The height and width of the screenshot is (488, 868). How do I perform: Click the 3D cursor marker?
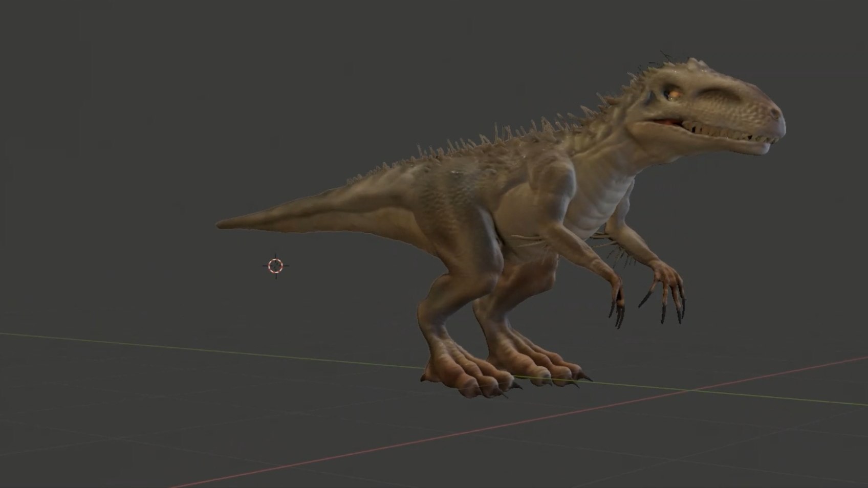pos(276,265)
